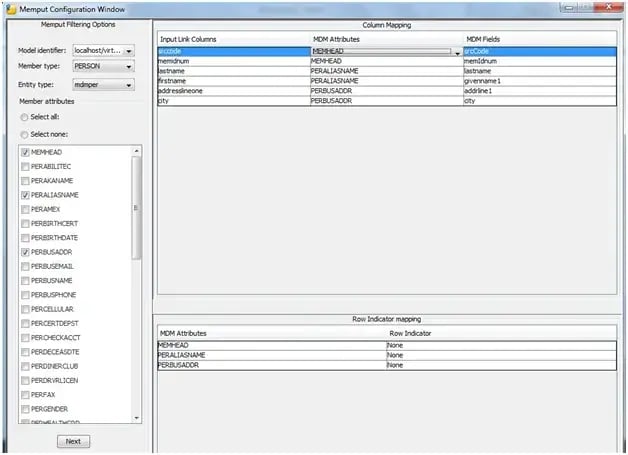This screenshot has height=455, width=628.
Task: Click the srcCode MDM field cell
Action: click(x=540, y=51)
